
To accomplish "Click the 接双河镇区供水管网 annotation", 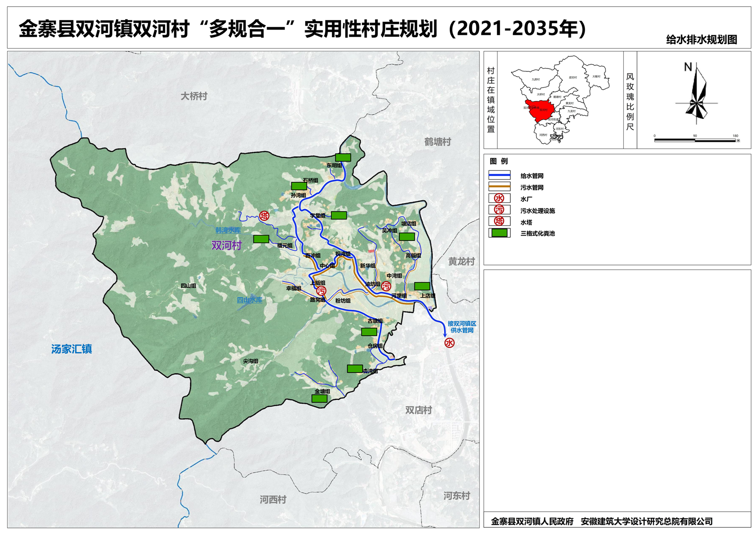I will [x=462, y=327].
